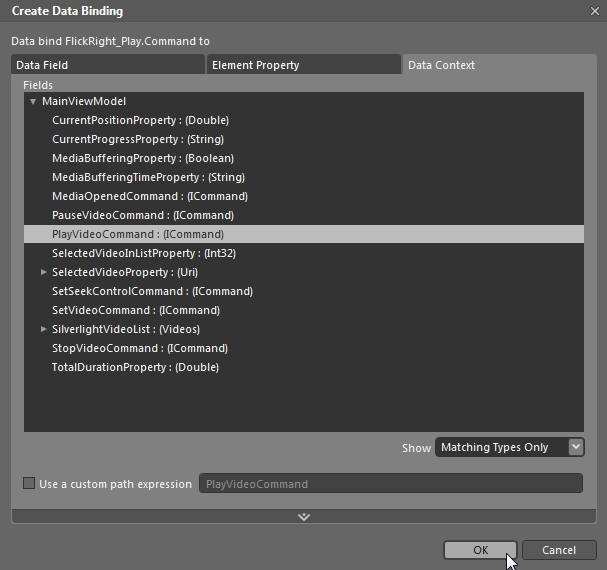The width and height of the screenshot is (607, 570).
Task: Select PauseVideoCommand : (ICommand) field
Action: [x=143, y=215]
